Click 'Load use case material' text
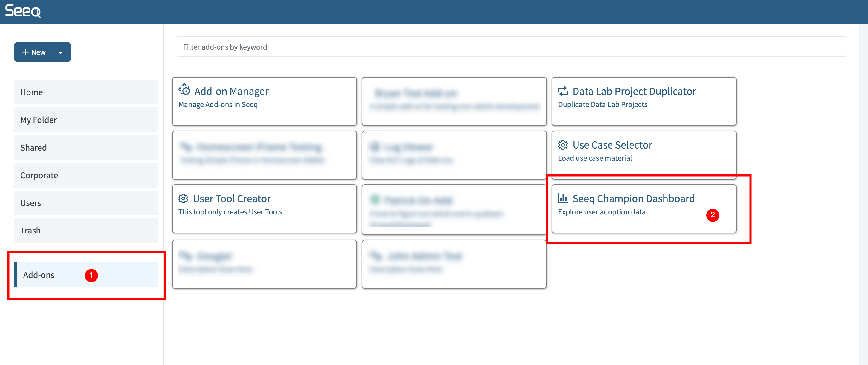868x365 pixels. pyautogui.click(x=595, y=158)
